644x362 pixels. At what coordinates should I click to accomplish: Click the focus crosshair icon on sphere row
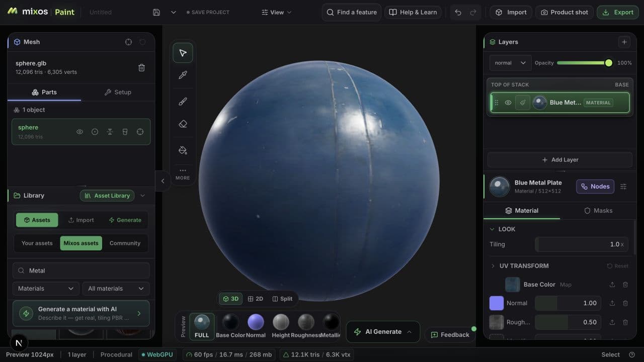[140, 132]
